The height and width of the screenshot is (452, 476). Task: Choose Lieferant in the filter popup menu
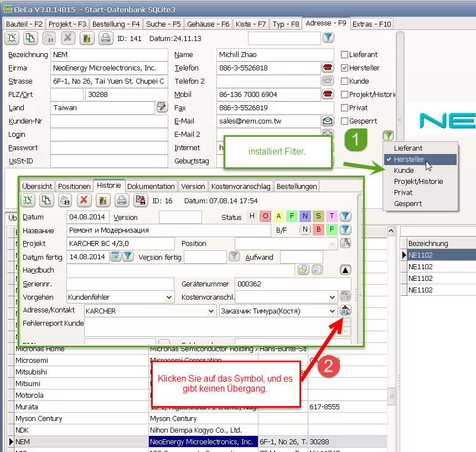tap(420, 148)
